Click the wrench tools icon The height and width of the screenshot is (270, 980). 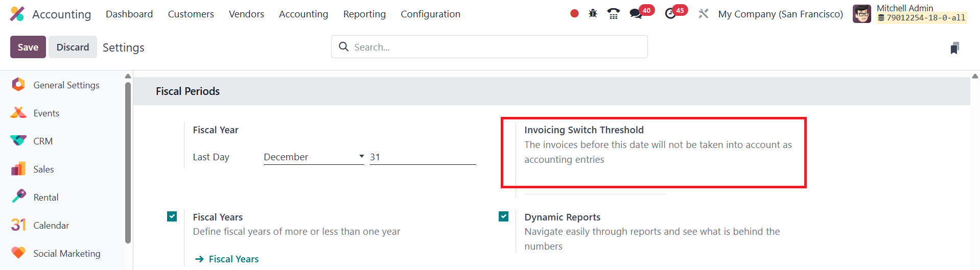click(x=704, y=14)
